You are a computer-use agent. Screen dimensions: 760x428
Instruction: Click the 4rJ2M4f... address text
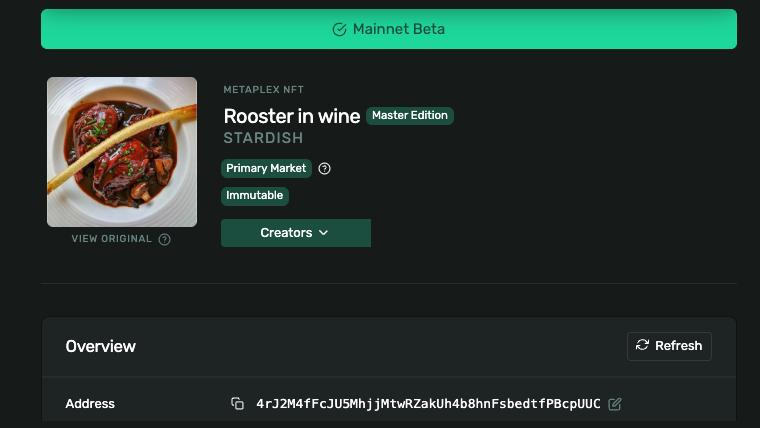(428, 404)
